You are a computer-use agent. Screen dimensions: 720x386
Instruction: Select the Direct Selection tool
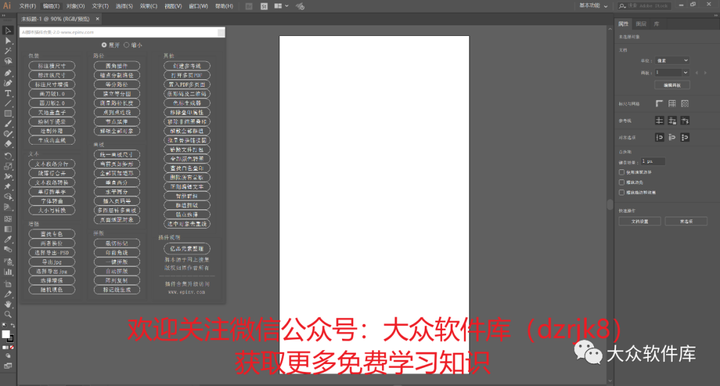pos(8,41)
